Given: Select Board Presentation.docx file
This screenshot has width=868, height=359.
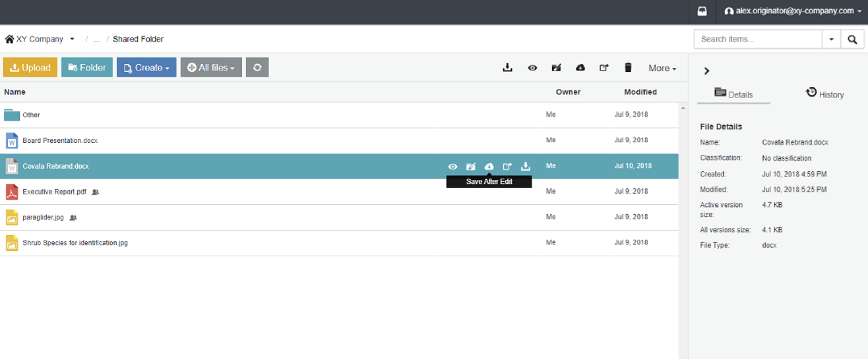Looking at the screenshot, I should 60,140.
